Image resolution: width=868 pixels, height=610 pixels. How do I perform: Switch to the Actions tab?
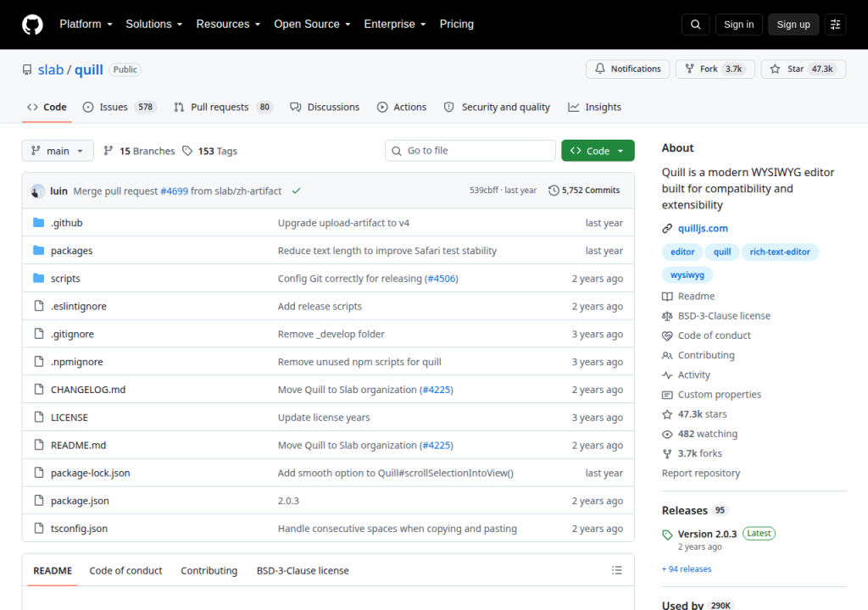pyautogui.click(x=401, y=107)
